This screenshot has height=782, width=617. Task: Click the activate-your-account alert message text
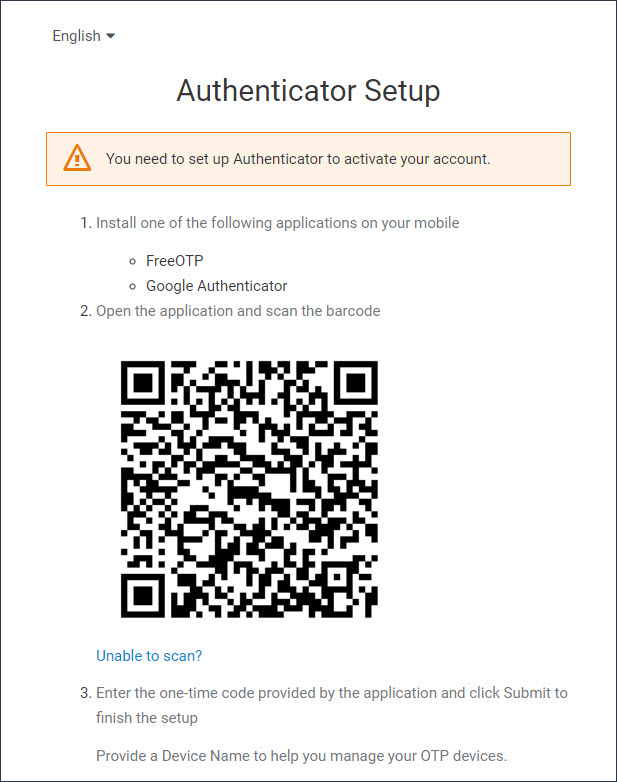(298, 159)
